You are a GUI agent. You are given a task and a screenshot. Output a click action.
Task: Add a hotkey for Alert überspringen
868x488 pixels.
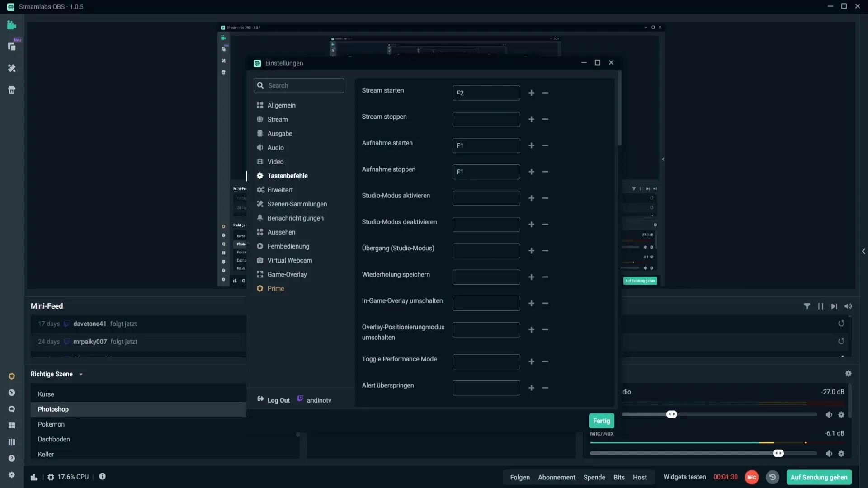click(532, 388)
